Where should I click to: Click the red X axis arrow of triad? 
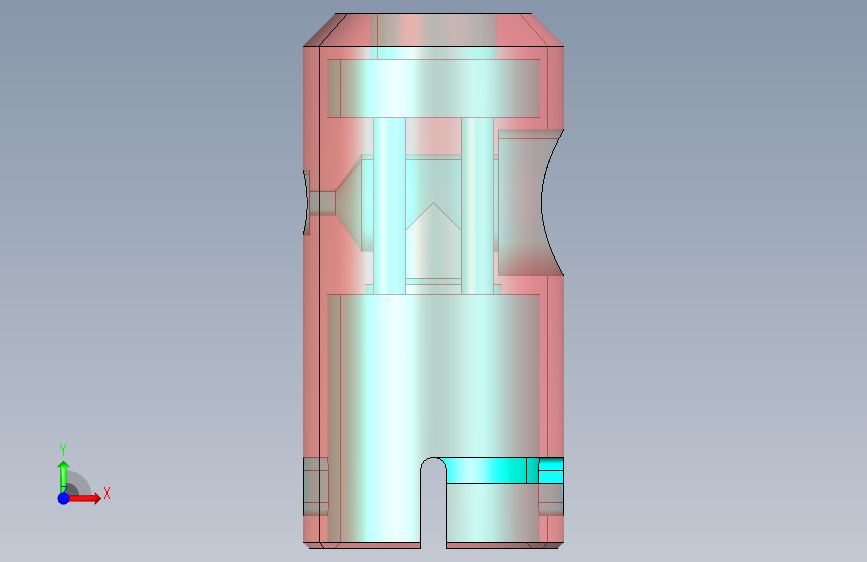click(x=84, y=498)
